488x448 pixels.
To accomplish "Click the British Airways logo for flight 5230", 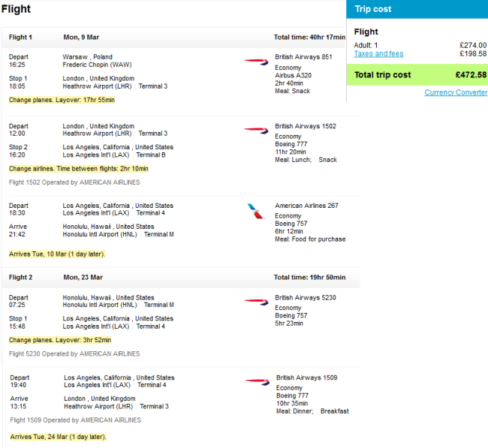I will (x=256, y=302).
